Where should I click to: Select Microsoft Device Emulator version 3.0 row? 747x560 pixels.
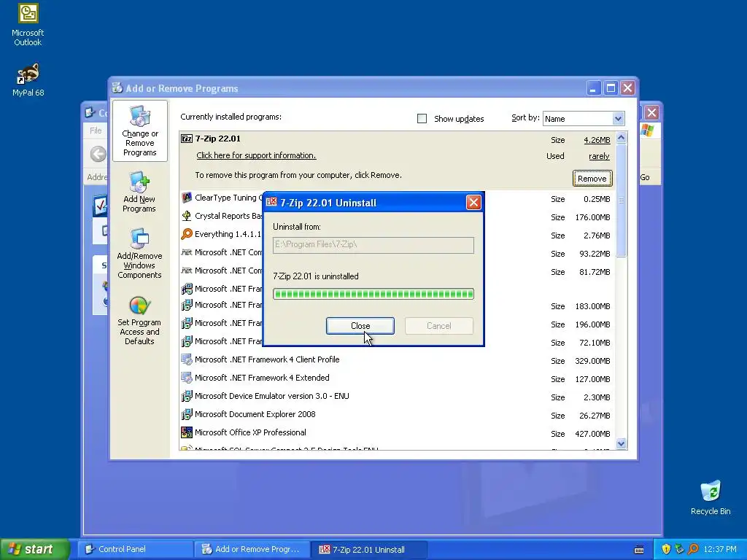[x=398, y=396]
